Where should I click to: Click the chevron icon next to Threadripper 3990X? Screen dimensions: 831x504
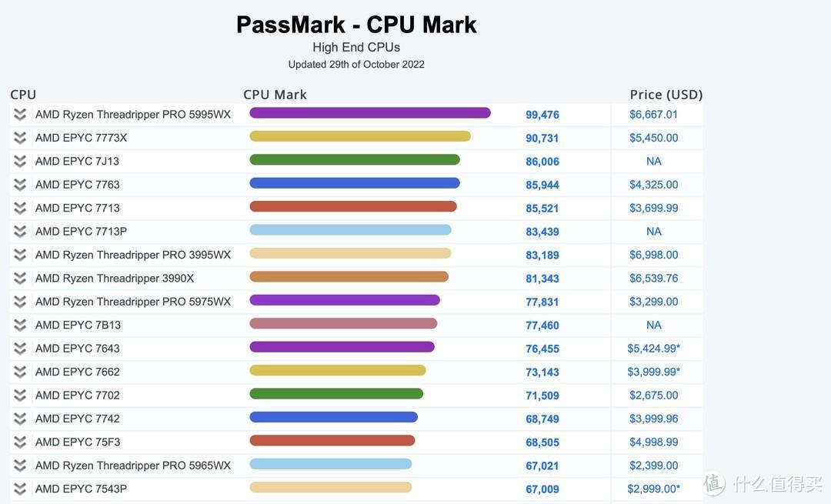20,279
